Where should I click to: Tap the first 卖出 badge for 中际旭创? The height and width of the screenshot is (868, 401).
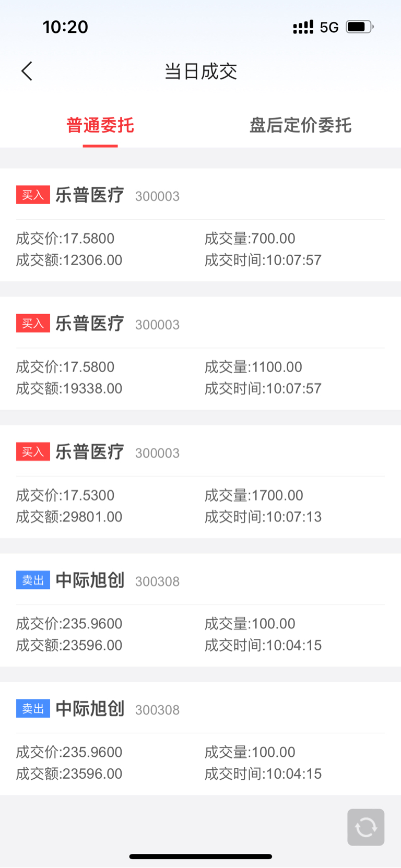click(33, 580)
